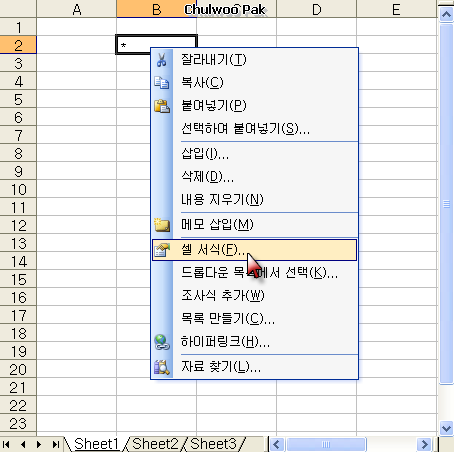Switch to the Sheet3 tab
This screenshot has width=454, height=452.
point(213,444)
